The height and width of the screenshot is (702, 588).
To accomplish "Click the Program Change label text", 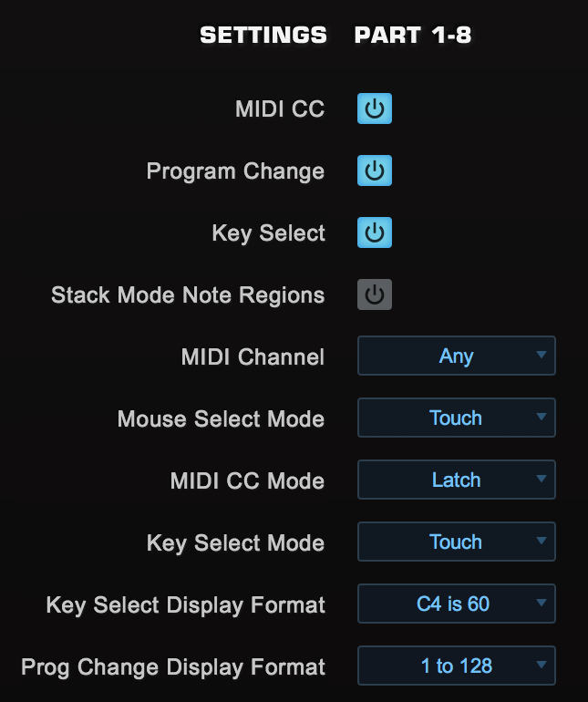I will coord(235,171).
